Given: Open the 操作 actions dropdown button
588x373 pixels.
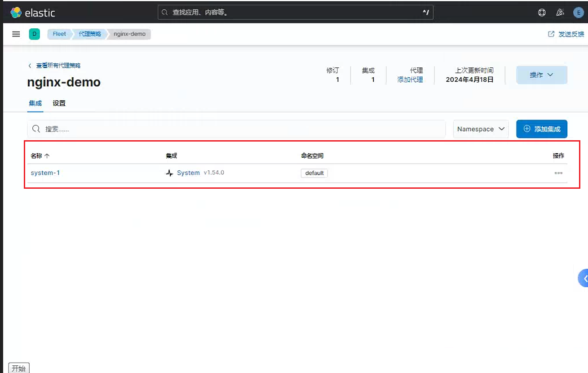Looking at the screenshot, I should point(542,75).
